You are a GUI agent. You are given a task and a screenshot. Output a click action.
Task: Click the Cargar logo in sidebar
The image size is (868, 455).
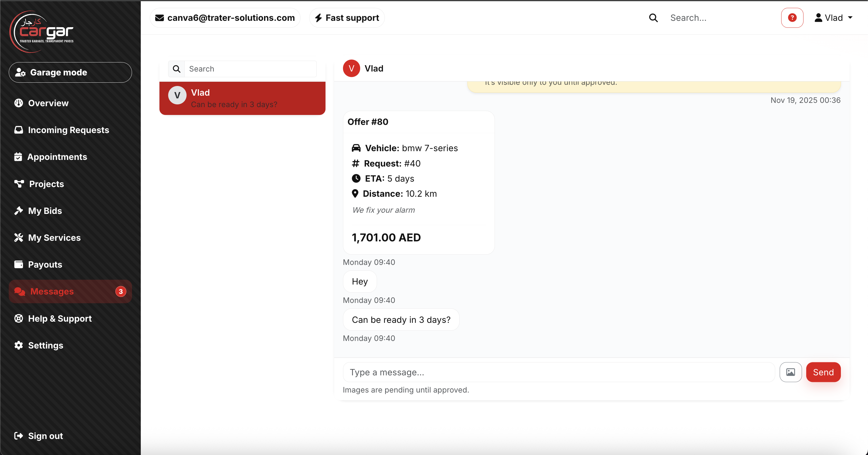click(42, 32)
